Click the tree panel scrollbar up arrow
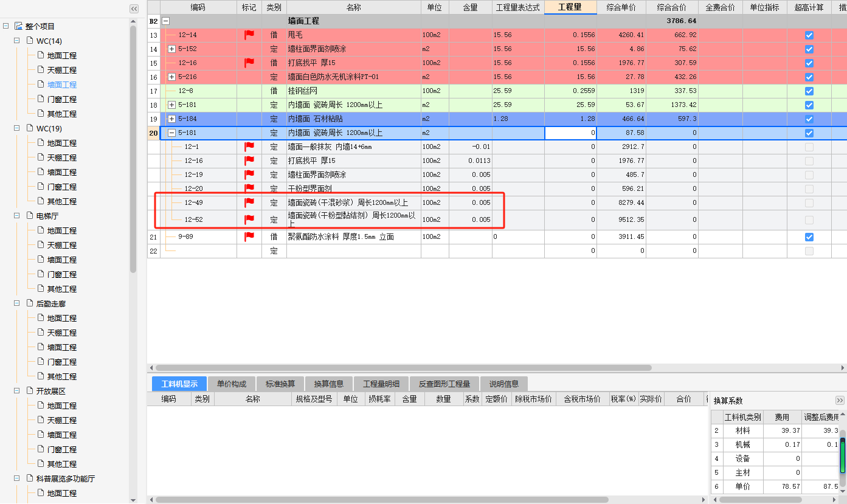The height and width of the screenshot is (504, 847). 134,21
